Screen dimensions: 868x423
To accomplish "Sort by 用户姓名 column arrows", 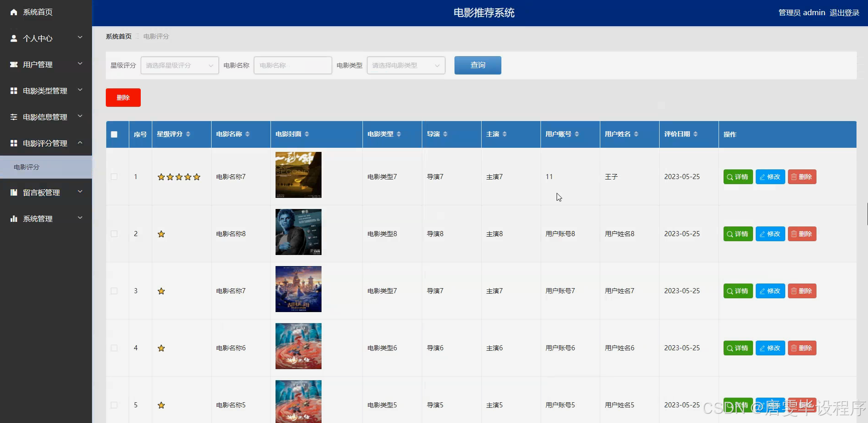I will click(x=636, y=134).
